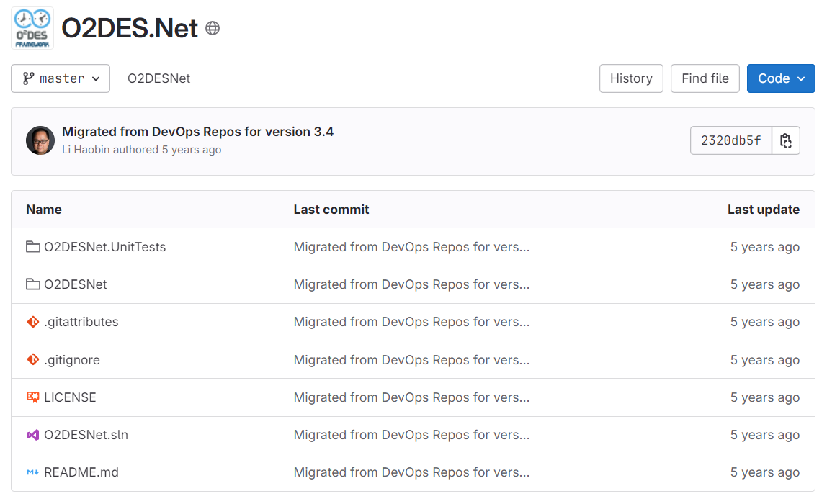Click the LICENSE file certificate icon
827x504 pixels.
coord(32,397)
